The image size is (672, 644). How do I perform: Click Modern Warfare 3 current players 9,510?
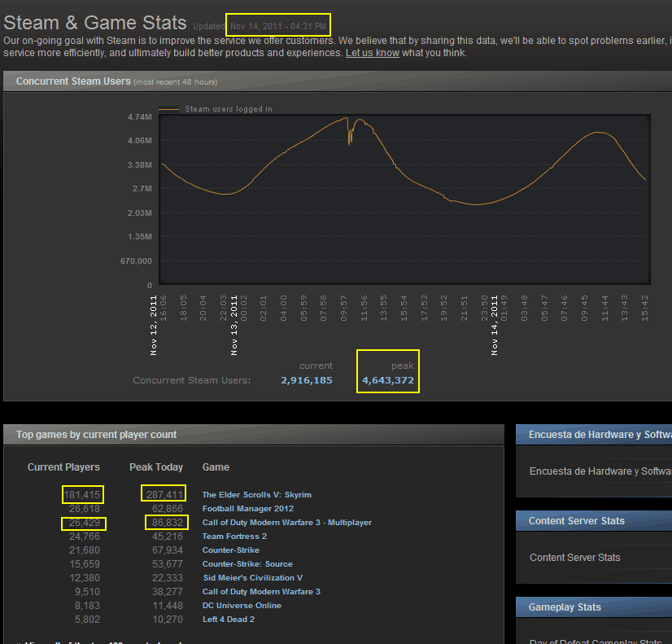[87, 592]
